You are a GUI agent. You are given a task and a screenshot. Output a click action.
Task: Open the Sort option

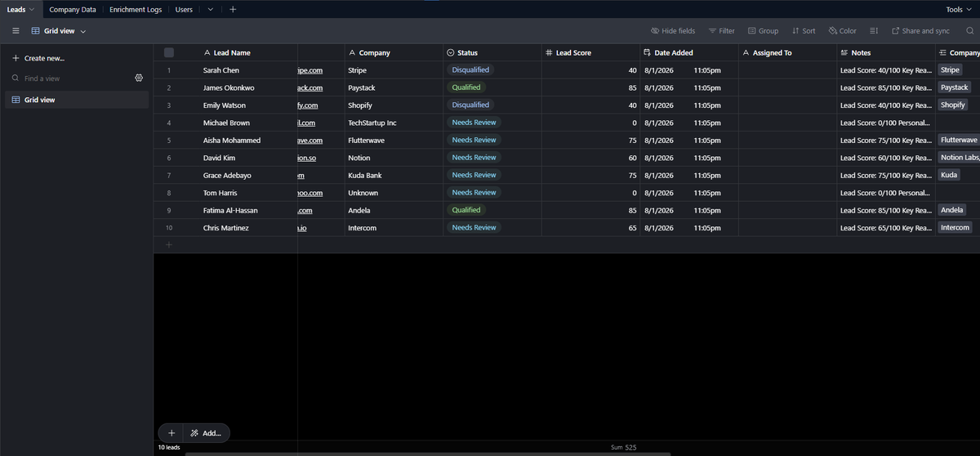[804, 31]
